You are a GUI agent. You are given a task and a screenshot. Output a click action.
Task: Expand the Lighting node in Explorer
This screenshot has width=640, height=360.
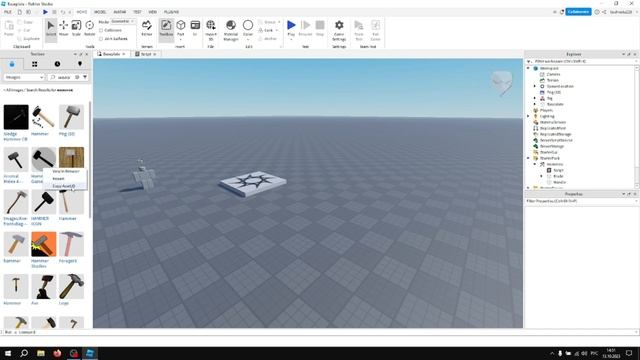click(x=528, y=116)
